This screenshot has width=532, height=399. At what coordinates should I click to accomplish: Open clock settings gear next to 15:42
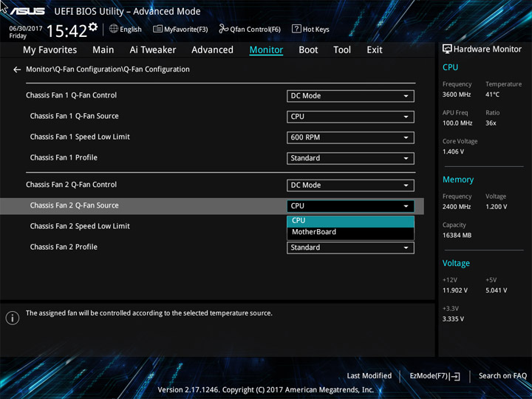point(93,27)
